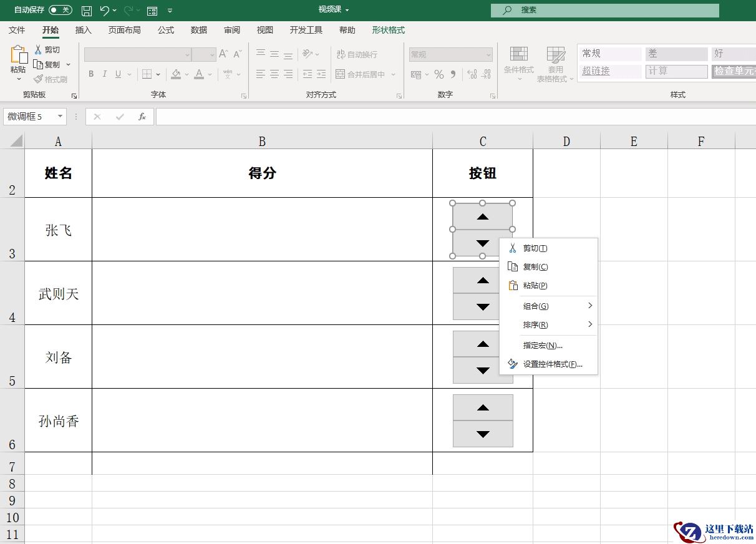
Task: Click the fx insert function icon
Action: [142, 117]
